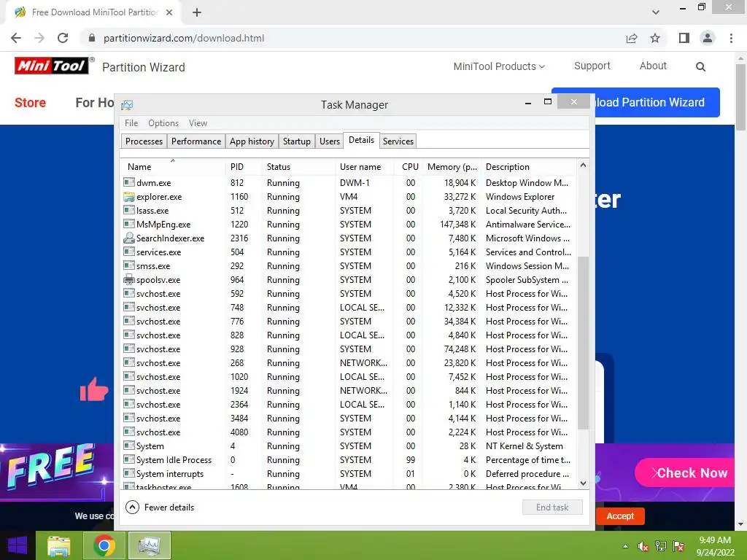This screenshot has height=560, width=747.
Task: Sort by Memory column header
Action: [x=452, y=167]
